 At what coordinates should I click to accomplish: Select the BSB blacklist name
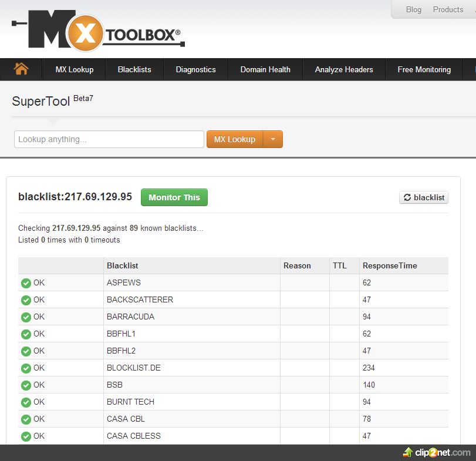(x=114, y=385)
